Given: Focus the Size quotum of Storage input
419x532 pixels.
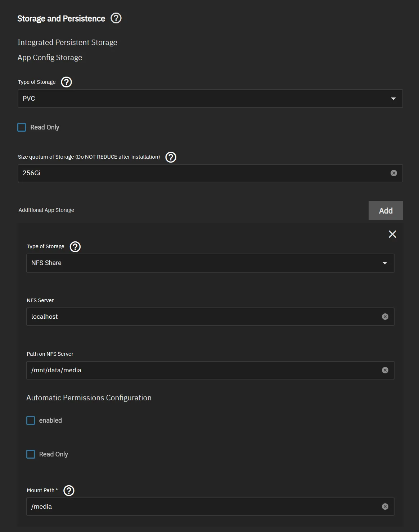Looking at the screenshot, I should click(x=202, y=173).
